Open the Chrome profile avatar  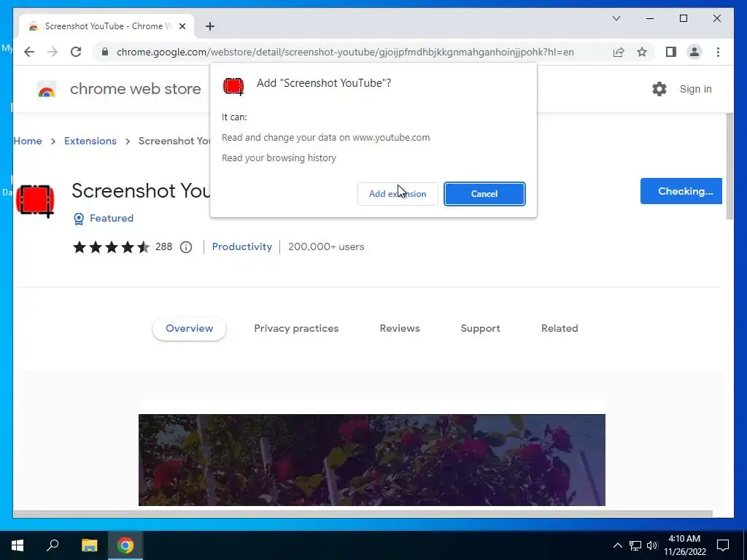pyautogui.click(x=694, y=52)
